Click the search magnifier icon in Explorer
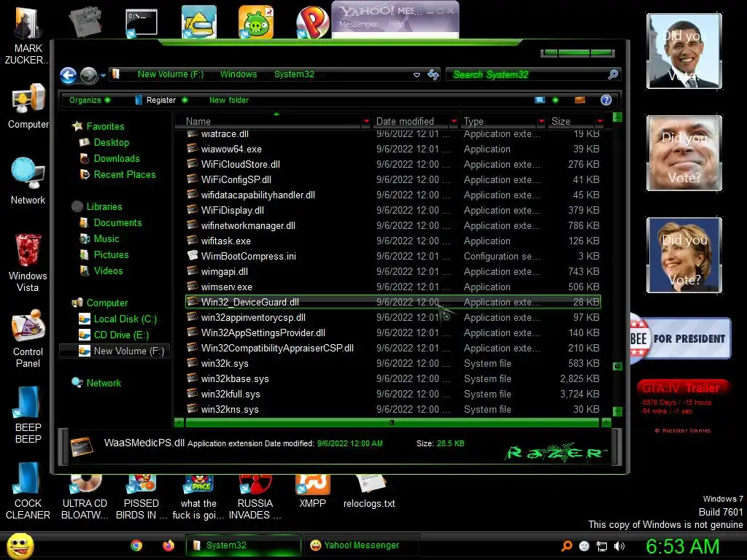747x560 pixels. tap(613, 74)
